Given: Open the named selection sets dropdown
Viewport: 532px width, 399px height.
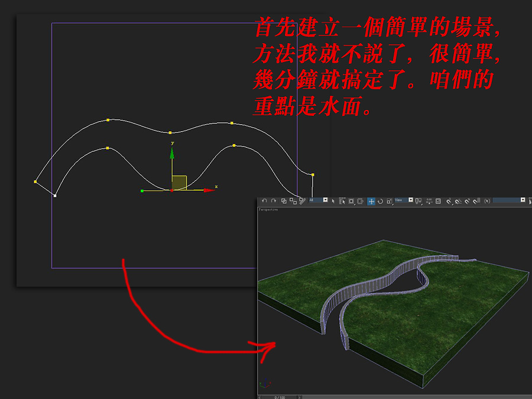Looking at the screenshot, I should tap(523, 200).
